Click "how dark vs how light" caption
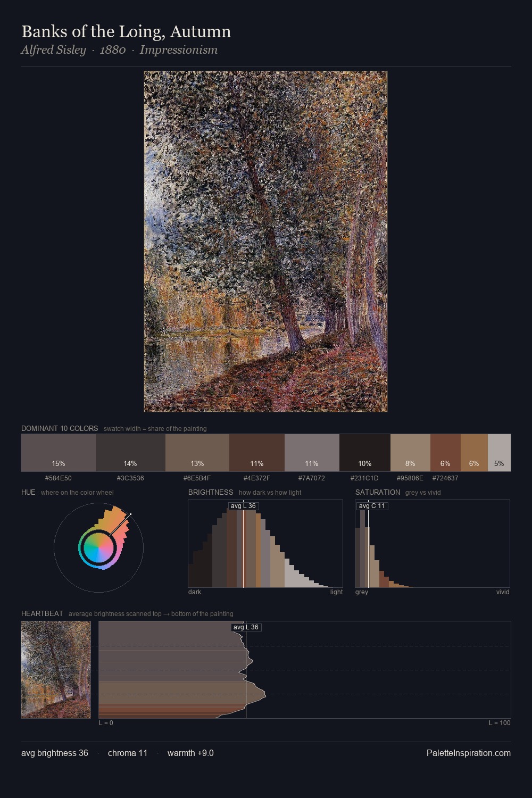The image size is (532, 798). tap(270, 493)
